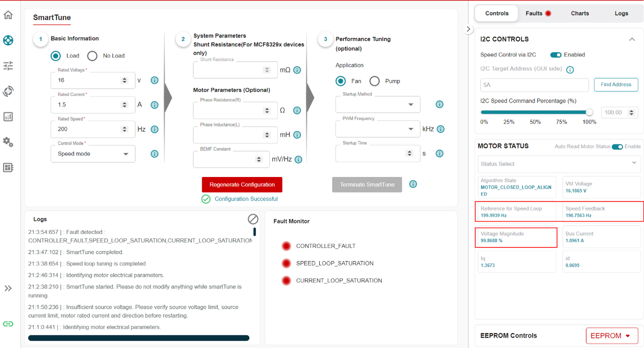The width and height of the screenshot is (644, 348).
Task: Click the Regenerate Configuration button
Action: click(242, 184)
